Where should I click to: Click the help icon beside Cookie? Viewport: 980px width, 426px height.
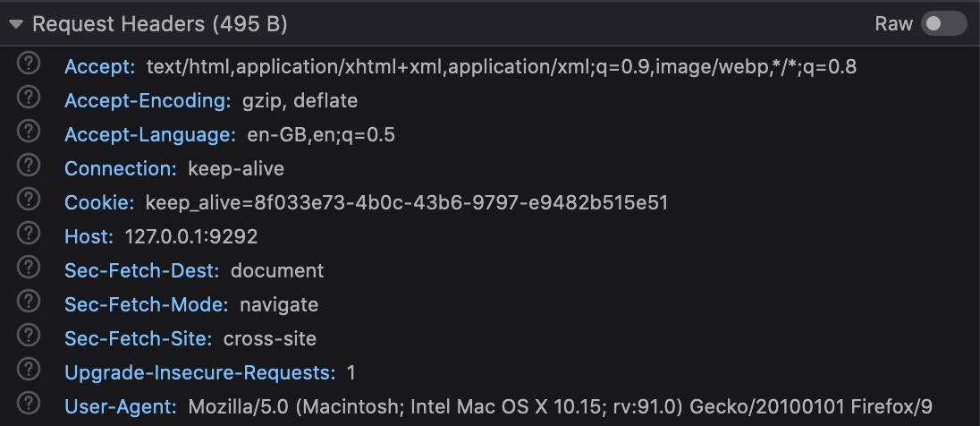click(x=30, y=200)
